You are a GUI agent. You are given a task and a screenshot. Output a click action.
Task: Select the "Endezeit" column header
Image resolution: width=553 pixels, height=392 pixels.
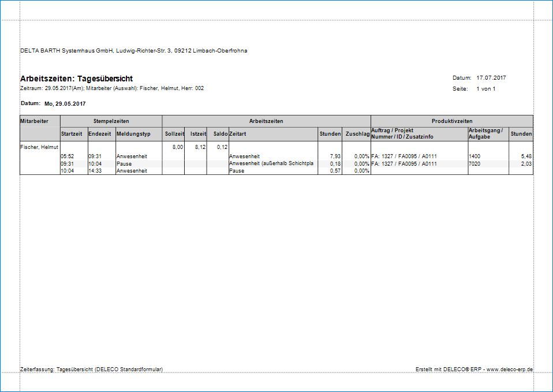tap(100, 134)
